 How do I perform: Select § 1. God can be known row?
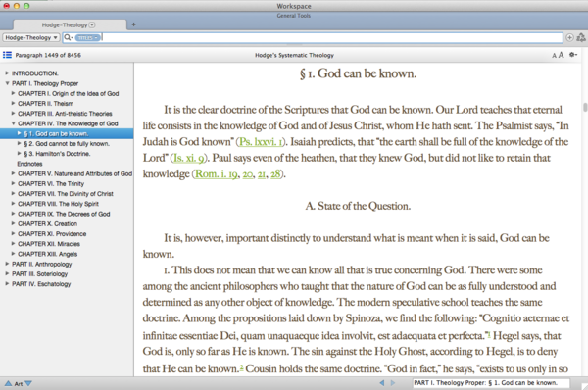pyautogui.click(x=67, y=133)
